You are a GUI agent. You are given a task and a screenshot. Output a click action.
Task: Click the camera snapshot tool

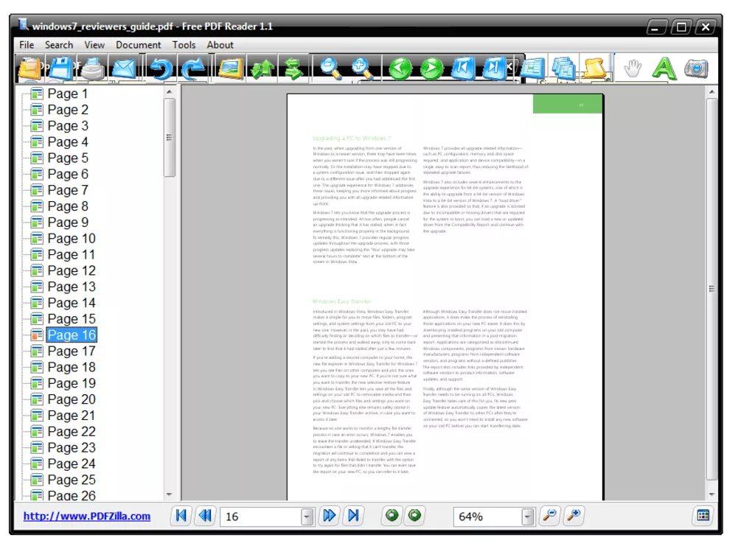pos(696,68)
